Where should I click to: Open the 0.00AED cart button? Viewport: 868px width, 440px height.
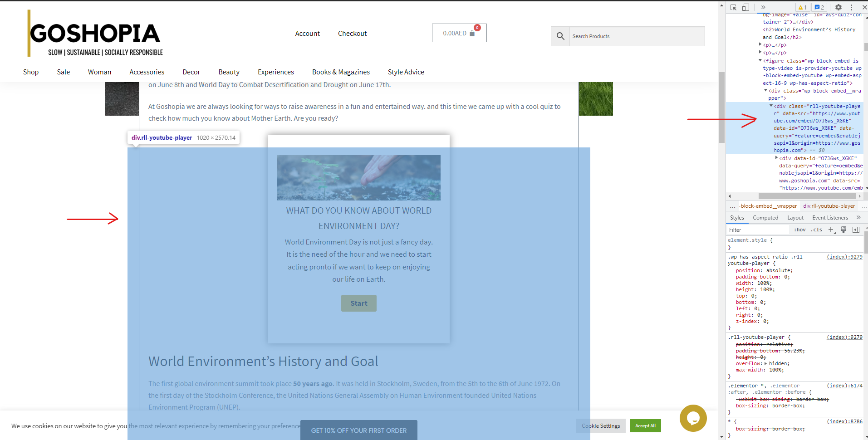tap(459, 33)
